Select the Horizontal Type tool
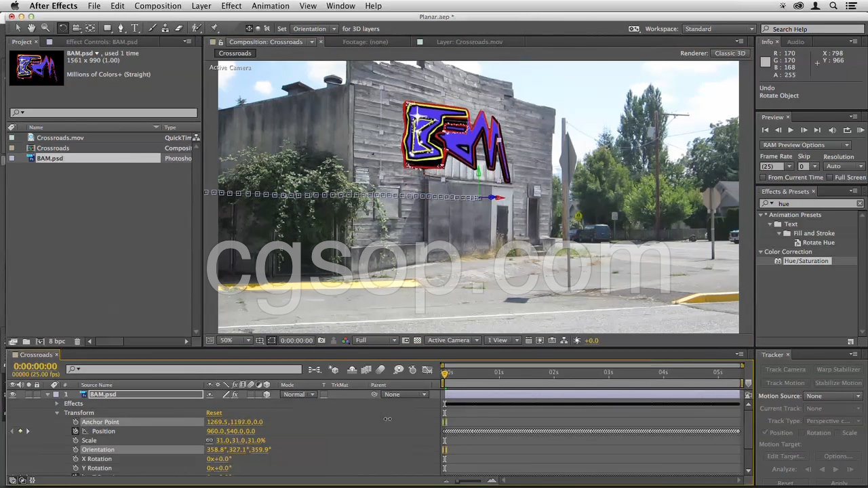 point(135,28)
